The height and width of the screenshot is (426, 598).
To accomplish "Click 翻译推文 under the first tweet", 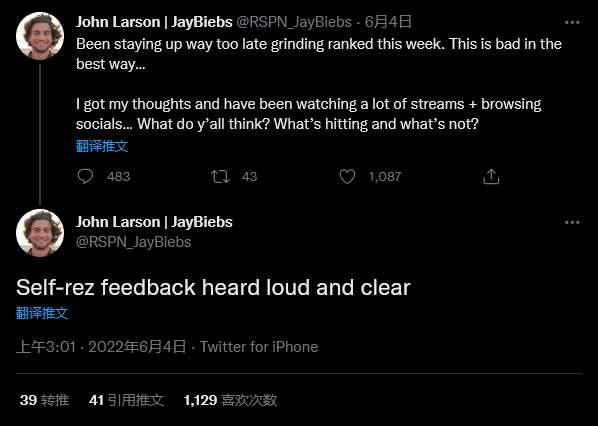I will [x=102, y=146].
